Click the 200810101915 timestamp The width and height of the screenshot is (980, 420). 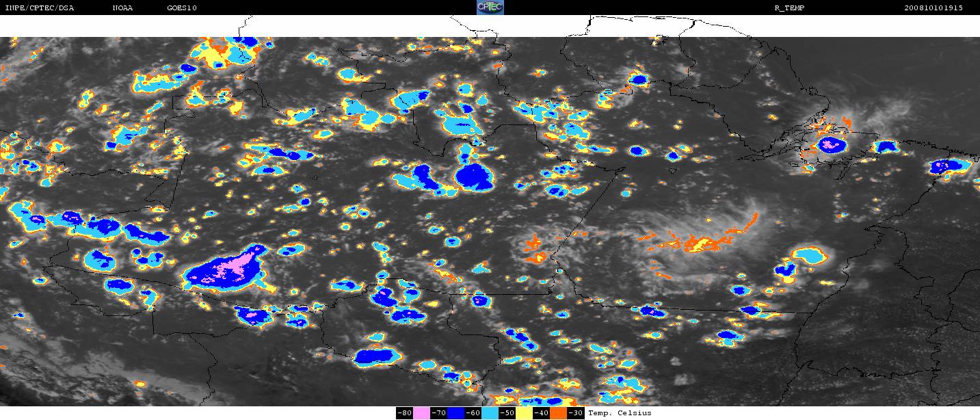[x=933, y=8]
